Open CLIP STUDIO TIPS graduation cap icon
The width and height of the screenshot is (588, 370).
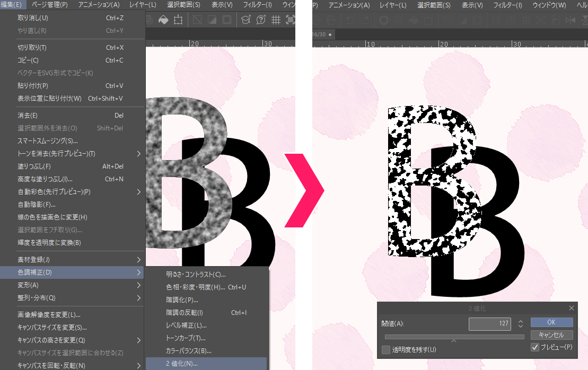tap(245, 20)
